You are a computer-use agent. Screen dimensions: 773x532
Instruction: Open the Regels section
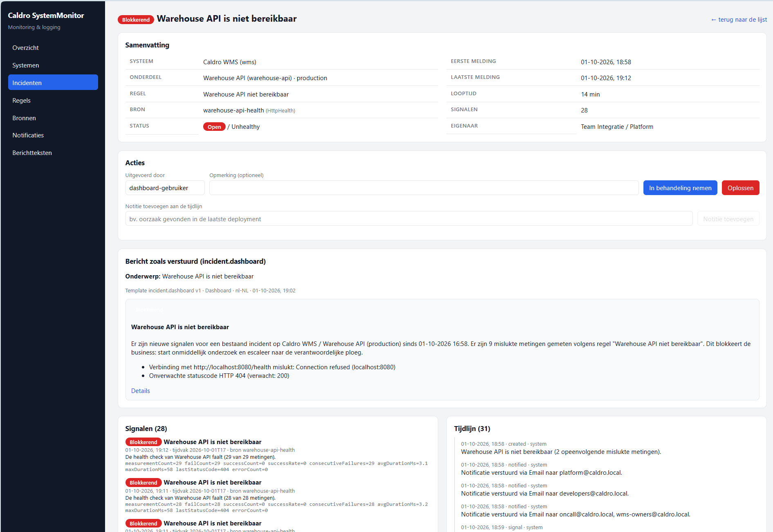[53, 101]
